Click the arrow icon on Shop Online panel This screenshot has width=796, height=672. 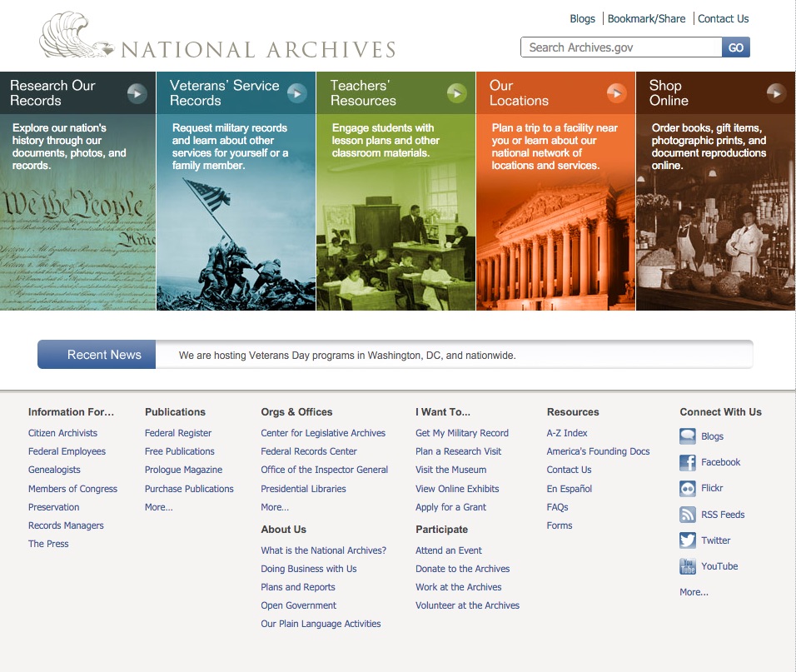click(x=776, y=93)
